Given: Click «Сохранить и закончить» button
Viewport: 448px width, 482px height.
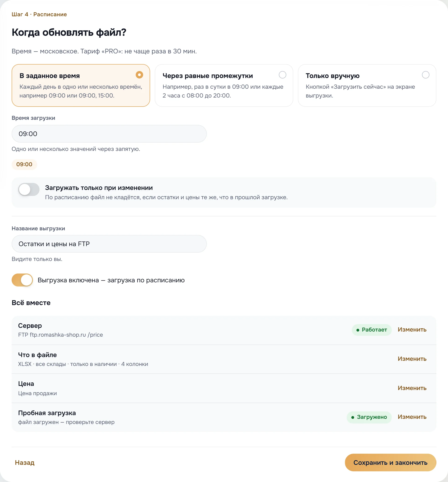Looking at the screenshot, I should point(390,463).
